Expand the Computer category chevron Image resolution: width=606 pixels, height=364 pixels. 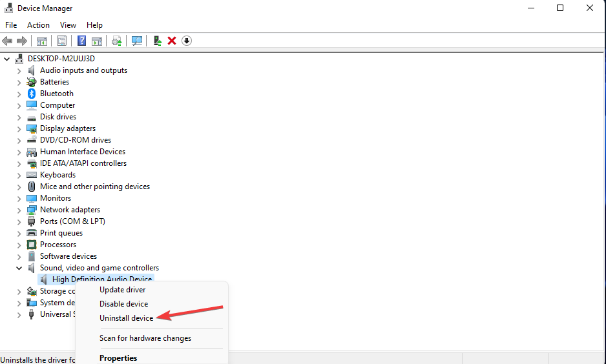point(19,106)
